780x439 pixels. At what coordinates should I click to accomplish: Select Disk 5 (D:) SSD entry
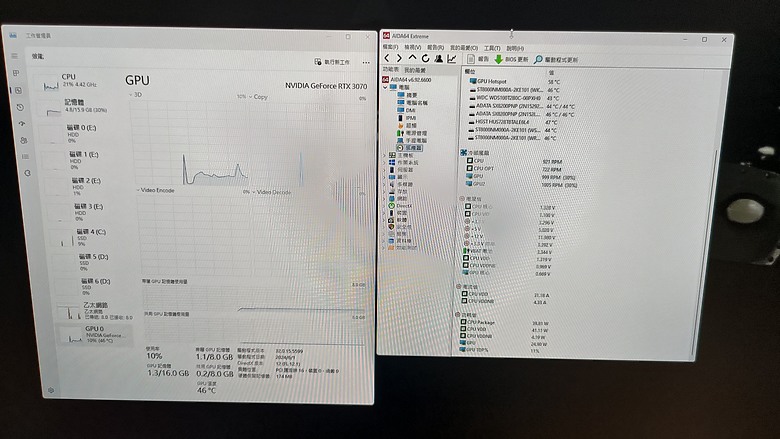94,262
